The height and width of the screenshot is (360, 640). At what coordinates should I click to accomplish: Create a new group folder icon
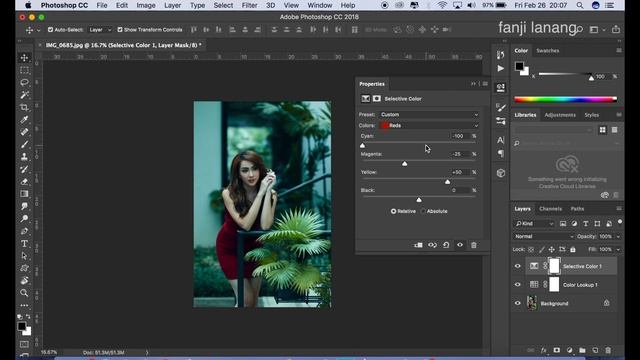tap(582, 350)
